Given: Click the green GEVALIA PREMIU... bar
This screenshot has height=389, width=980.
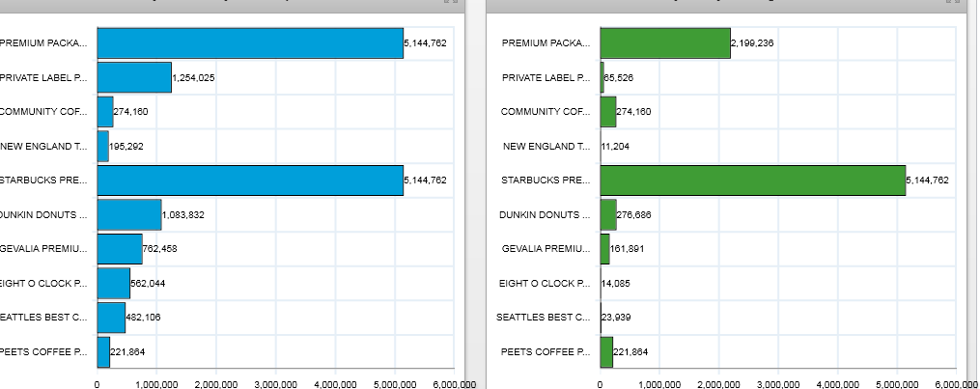Looking at the screenshot, I should point(604,249).
